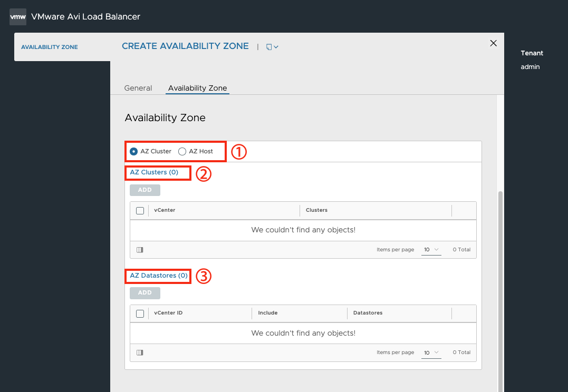The image size is (568, 392).
Task: Open the document icon dropdown beside the title
Action: 272,47
